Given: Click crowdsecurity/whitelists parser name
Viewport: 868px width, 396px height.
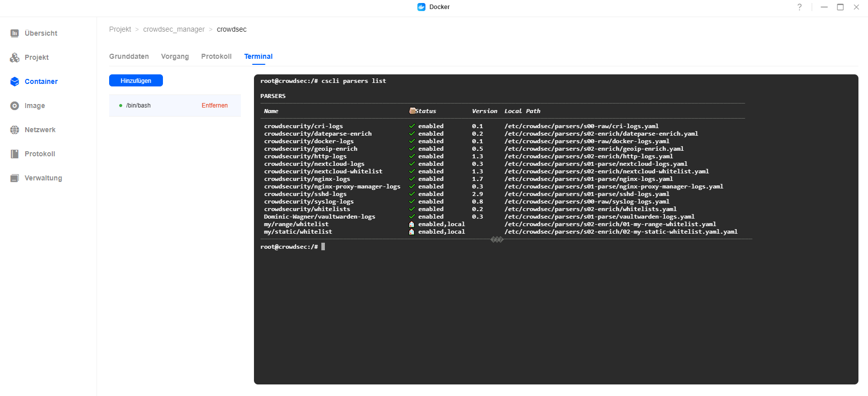Looking at the screenshot, I should click(x=307, y=209).
